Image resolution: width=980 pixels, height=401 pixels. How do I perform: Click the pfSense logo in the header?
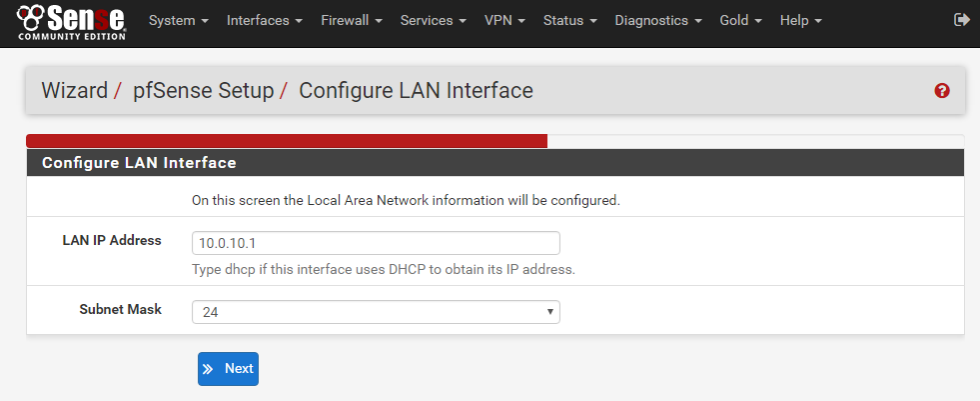click(71, 22)
